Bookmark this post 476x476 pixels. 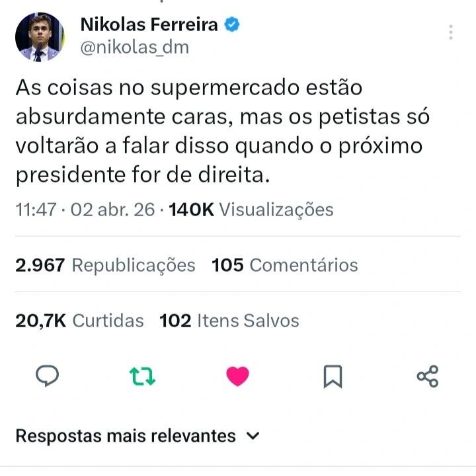point(333,376)
